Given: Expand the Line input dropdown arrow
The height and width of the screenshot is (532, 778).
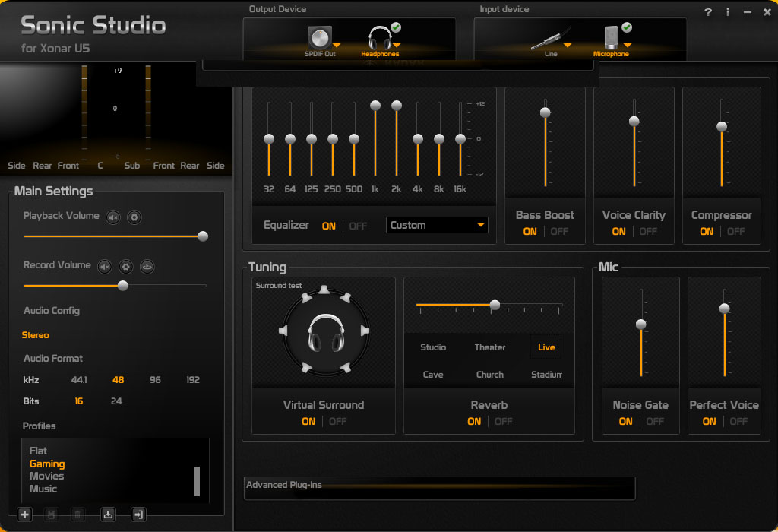Looking at the screenshot, I should point(568,46).
